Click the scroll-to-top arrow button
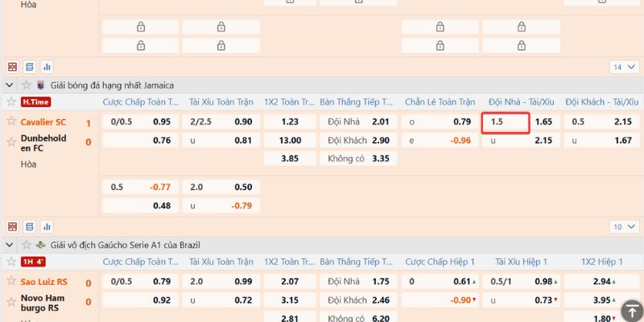Image resolution: width=644 pixels, height=322 pixels. click(630, 310)
